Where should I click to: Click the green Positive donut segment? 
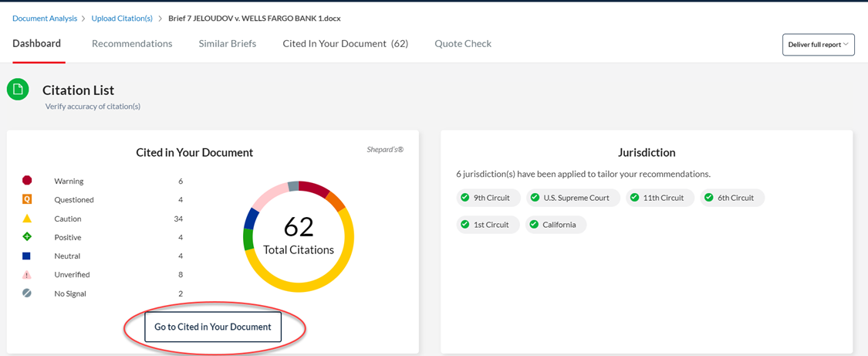point(248,239)
